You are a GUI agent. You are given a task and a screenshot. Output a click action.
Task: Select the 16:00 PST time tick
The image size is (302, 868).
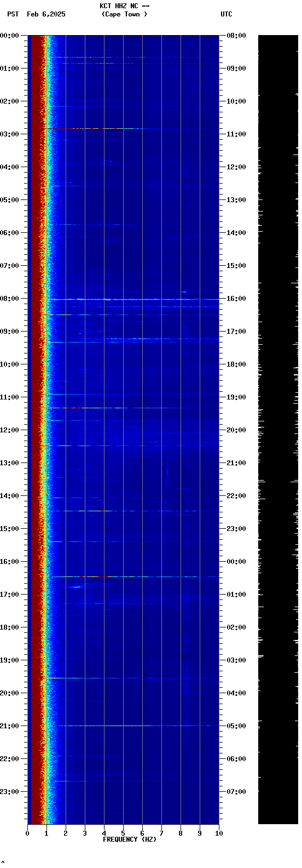pyautogui.click(x=10, y=562)
